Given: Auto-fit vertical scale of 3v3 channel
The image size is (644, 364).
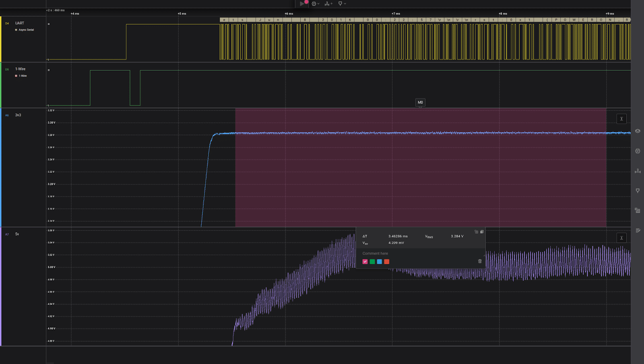Looking at the screenshot, I should pyautogui.click(x=621, y=119).
